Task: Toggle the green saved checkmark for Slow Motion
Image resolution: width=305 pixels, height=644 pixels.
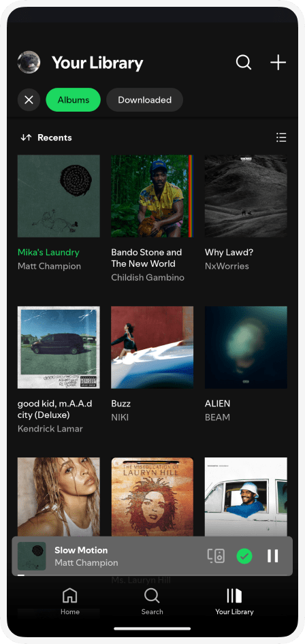Action: 244,556
